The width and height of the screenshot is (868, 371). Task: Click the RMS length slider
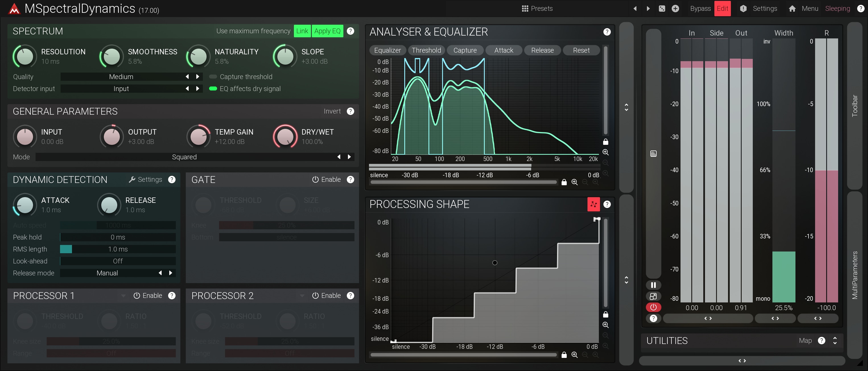(117, 249)
